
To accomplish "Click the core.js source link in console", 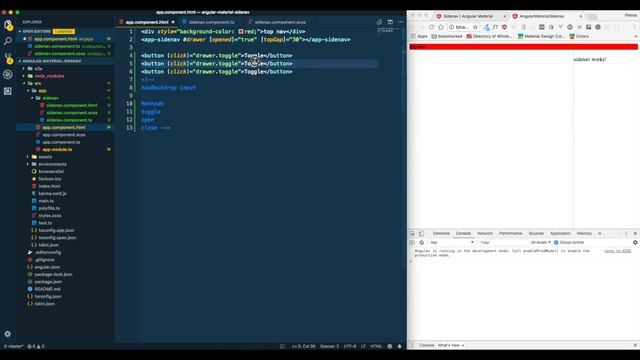I will tap(618, 251).
